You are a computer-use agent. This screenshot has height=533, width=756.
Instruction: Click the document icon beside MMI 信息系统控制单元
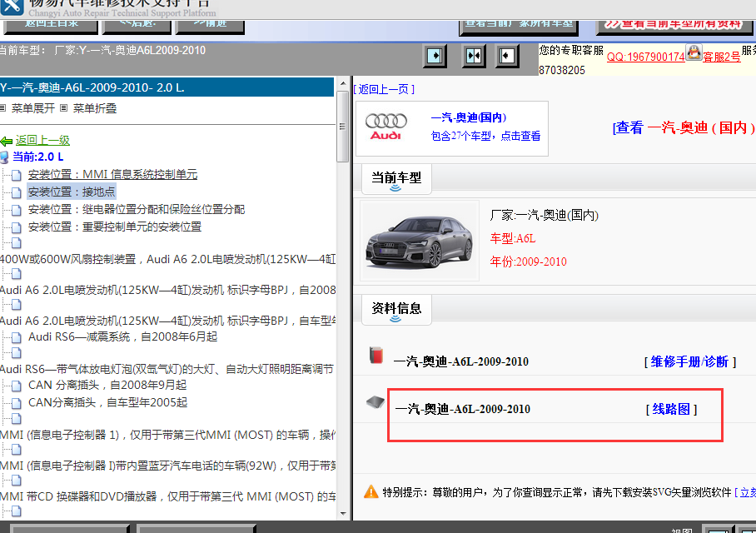click(17, 175)
